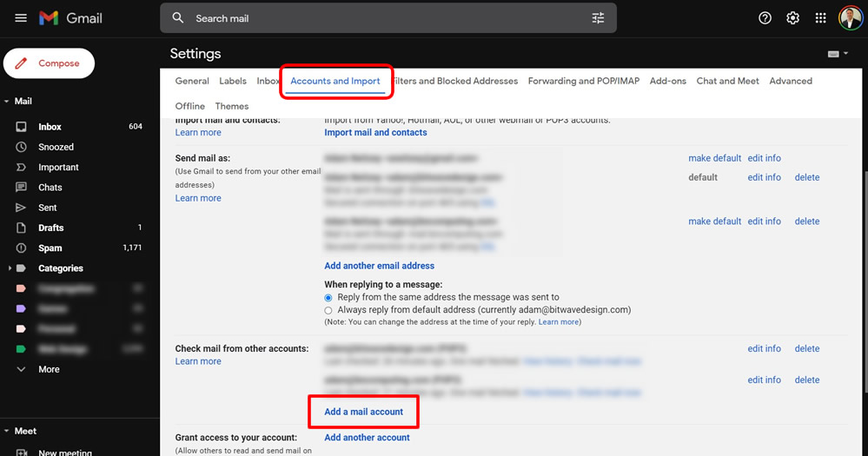Image resolution: width=868 pixels, height=456 pixels.
Task: Click edit info for default address
Action: (764, 178)
